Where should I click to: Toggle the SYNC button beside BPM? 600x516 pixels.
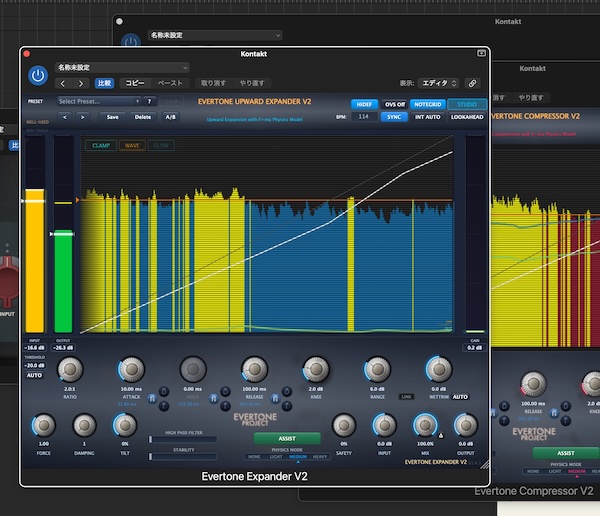click(394, 117)
